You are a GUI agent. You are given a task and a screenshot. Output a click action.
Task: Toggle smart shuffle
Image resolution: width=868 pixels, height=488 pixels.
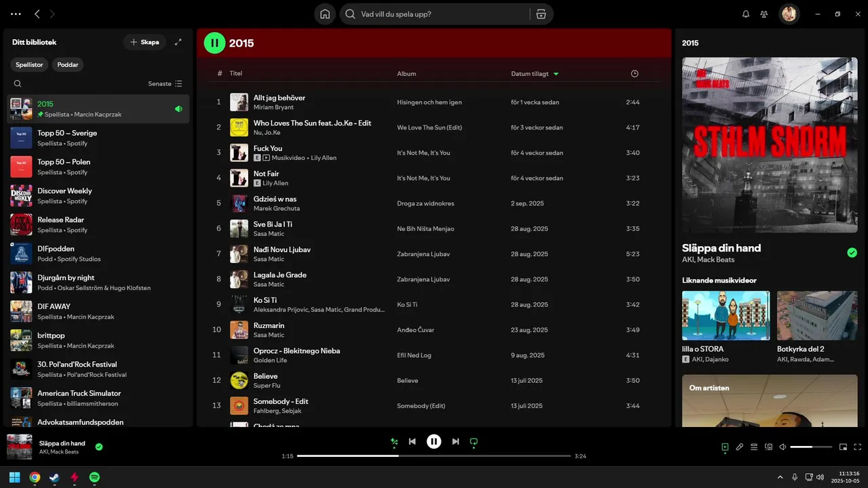(394, 442)
